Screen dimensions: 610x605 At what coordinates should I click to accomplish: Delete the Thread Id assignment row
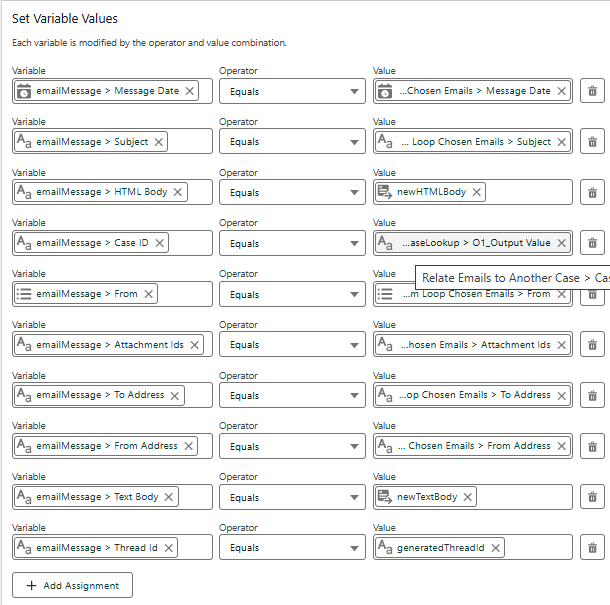592,548
